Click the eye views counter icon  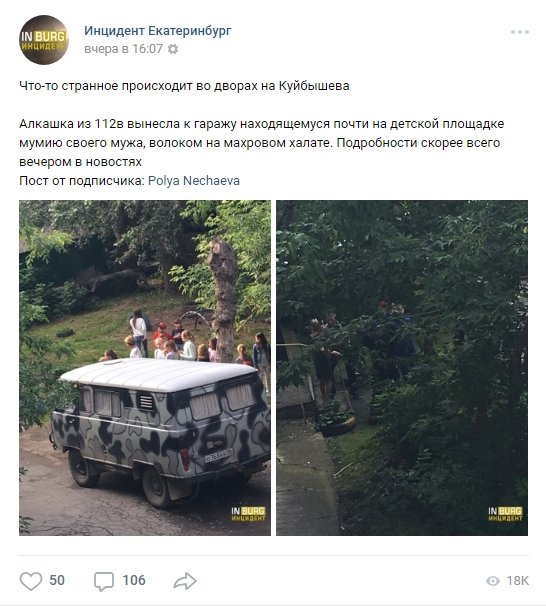[x=493, y=580]
